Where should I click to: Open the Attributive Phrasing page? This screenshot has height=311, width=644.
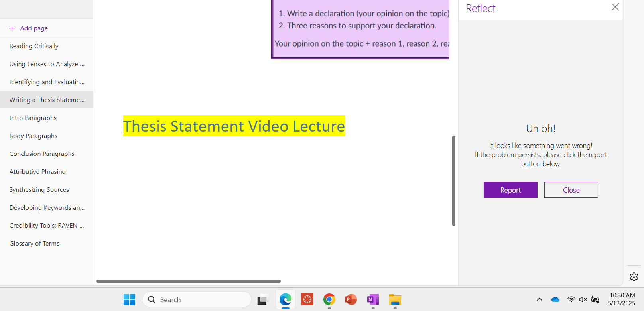46,171
